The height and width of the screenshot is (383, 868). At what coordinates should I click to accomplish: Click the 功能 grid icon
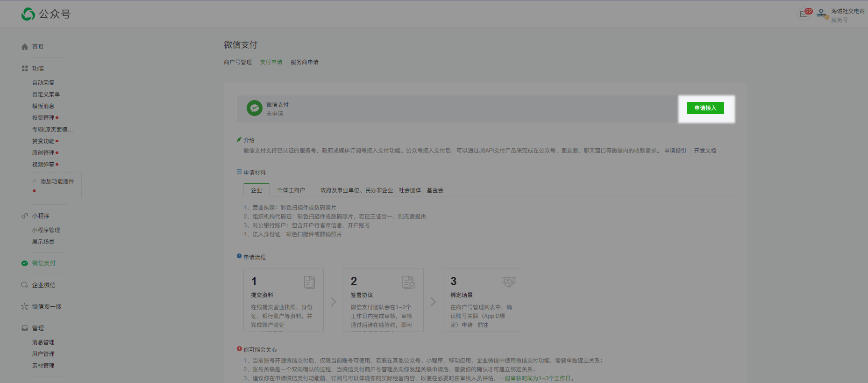click(x=25, y=68)
